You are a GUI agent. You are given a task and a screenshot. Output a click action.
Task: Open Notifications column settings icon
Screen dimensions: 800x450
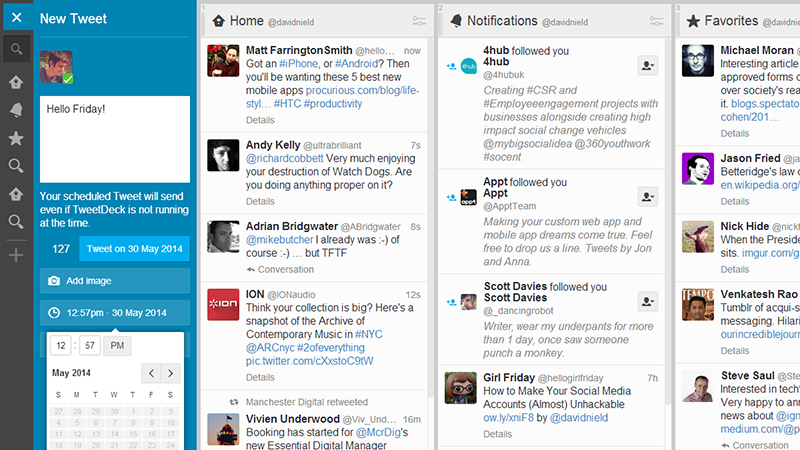click(x=657, y=21)
